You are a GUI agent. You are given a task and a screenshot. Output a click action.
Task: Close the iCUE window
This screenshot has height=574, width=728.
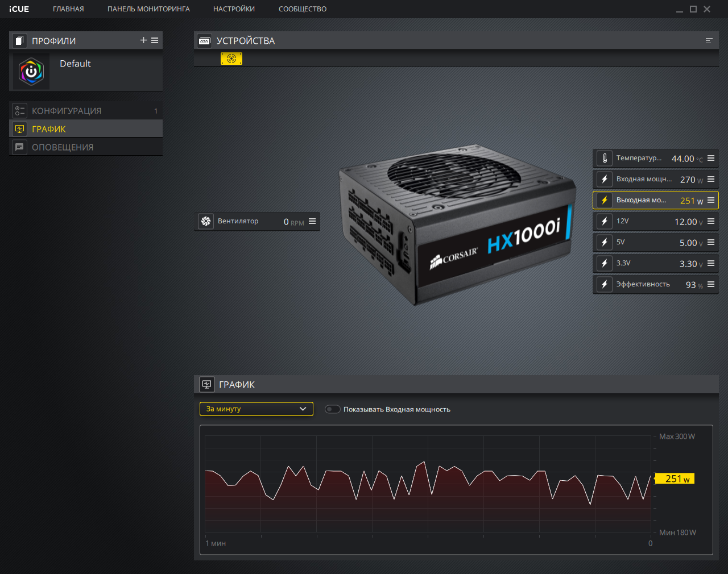point(707,9)
